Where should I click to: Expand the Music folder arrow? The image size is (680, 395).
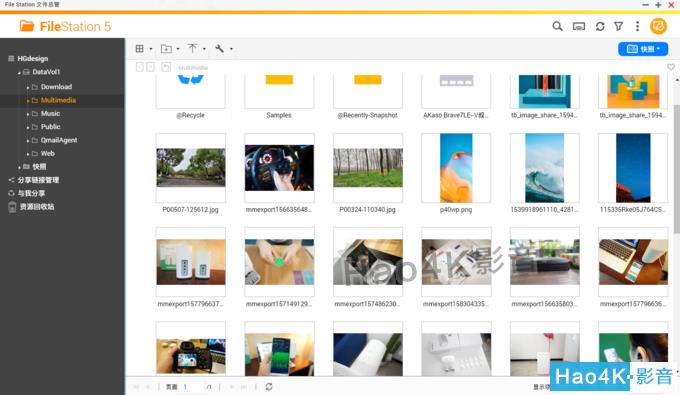[28, 114]
